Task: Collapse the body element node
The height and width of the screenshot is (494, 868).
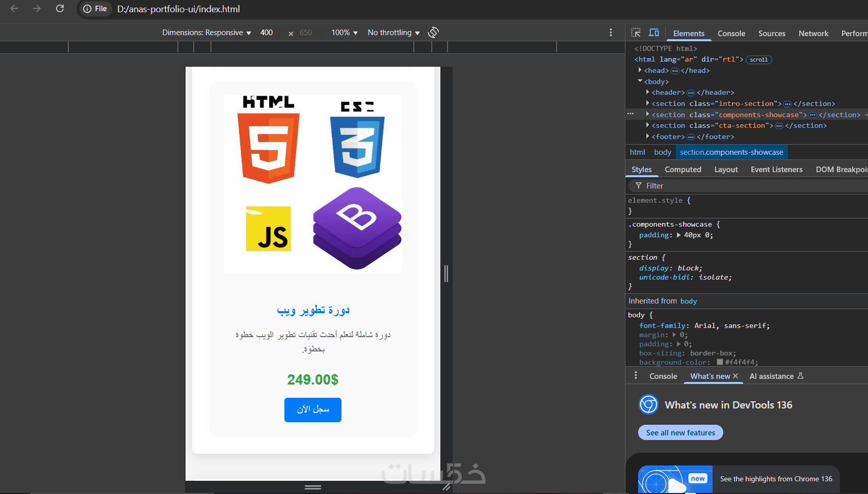Action: click(640, 81)
